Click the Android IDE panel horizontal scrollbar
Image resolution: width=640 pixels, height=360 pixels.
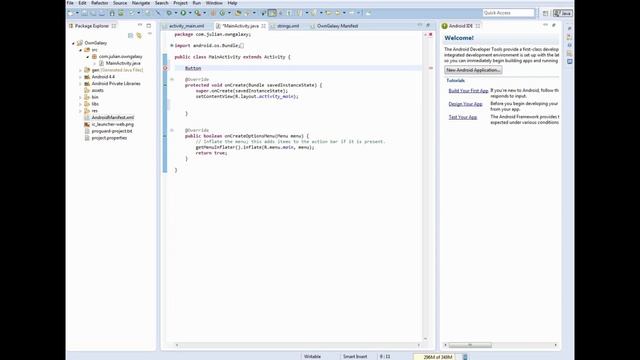click(x=470, y=345)
